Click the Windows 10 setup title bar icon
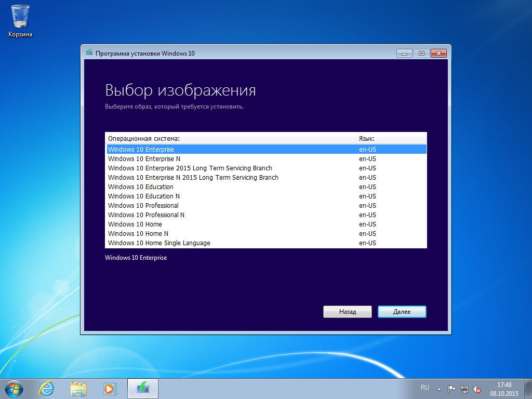The height and width of the screenshot is (399, 532). point(89,52)
